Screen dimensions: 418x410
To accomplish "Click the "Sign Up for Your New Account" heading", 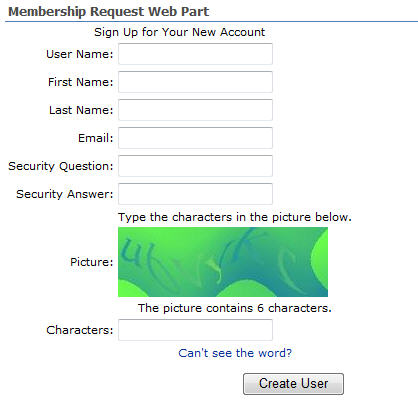I will point(179,32).
